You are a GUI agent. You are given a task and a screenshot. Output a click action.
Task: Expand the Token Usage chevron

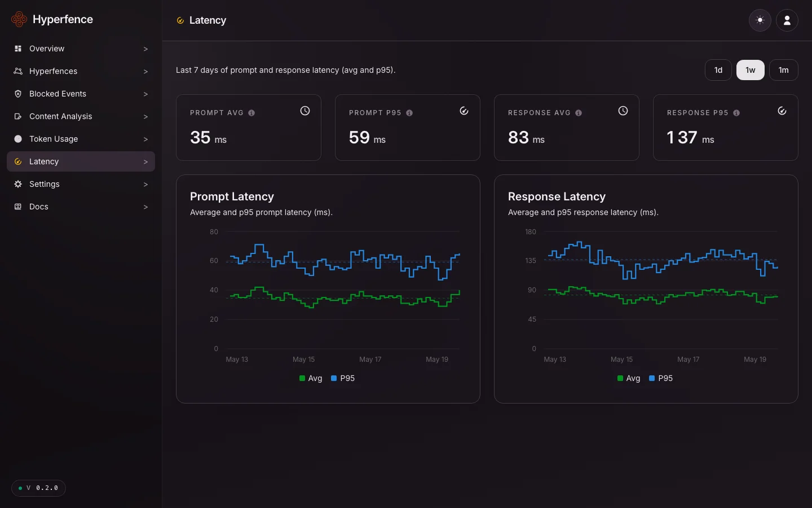(x=145, y=139)
